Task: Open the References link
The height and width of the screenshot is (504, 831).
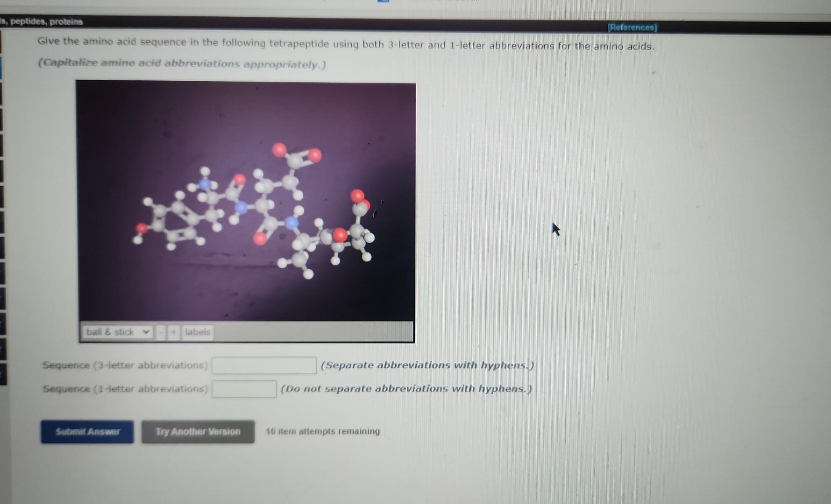Action: pyautogui.click(x=632, y=28)
